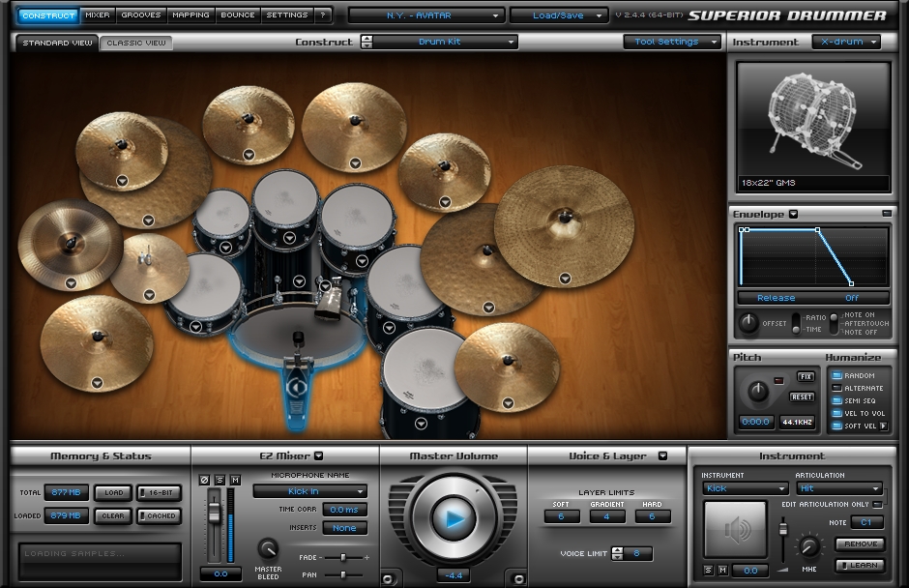Toggle the Random humanize option
The image size is (909, 588).
click(x=836, y=376)
